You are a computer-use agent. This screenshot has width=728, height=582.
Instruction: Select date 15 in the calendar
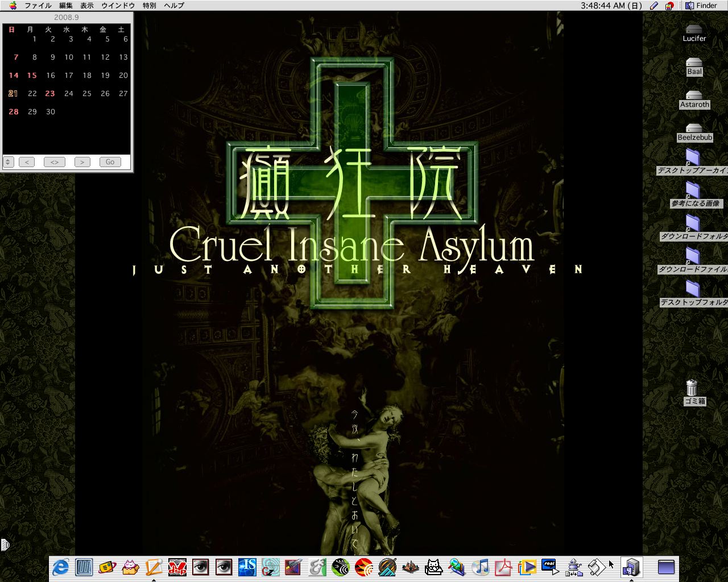(32, 75)
